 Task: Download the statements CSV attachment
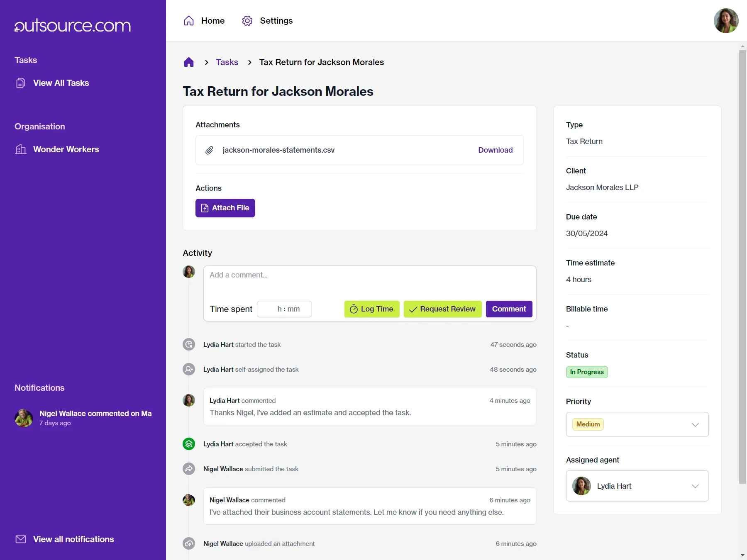coord(495,150)
